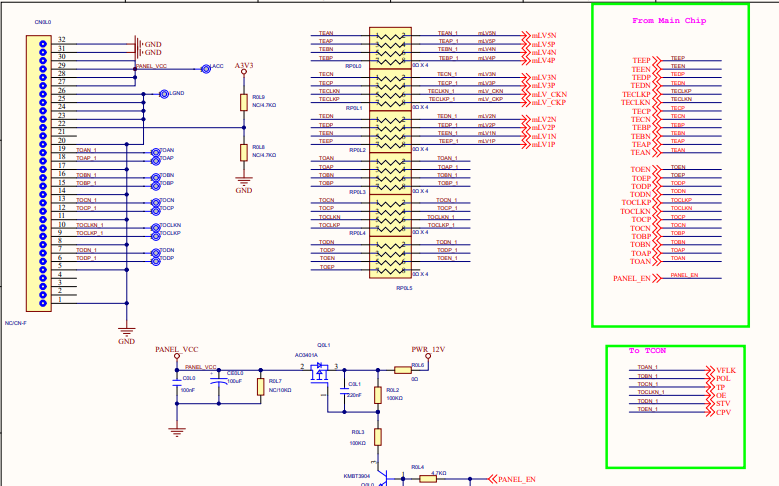Click the STV output port
This screenshot has width=779, height=486.
[x=718, y=404]
